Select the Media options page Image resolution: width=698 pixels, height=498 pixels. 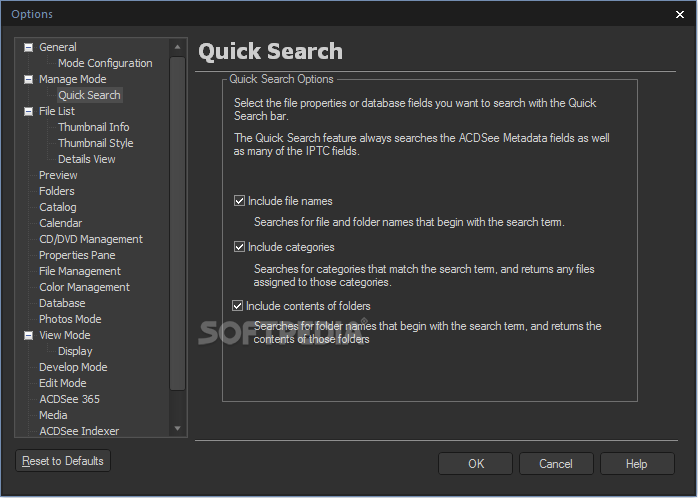click(53, 416)
